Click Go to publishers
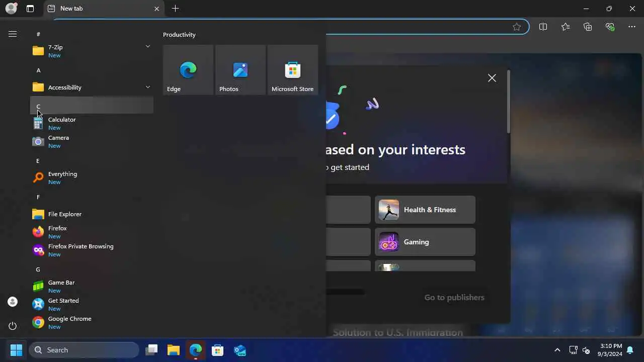 [x=454, y=297]
